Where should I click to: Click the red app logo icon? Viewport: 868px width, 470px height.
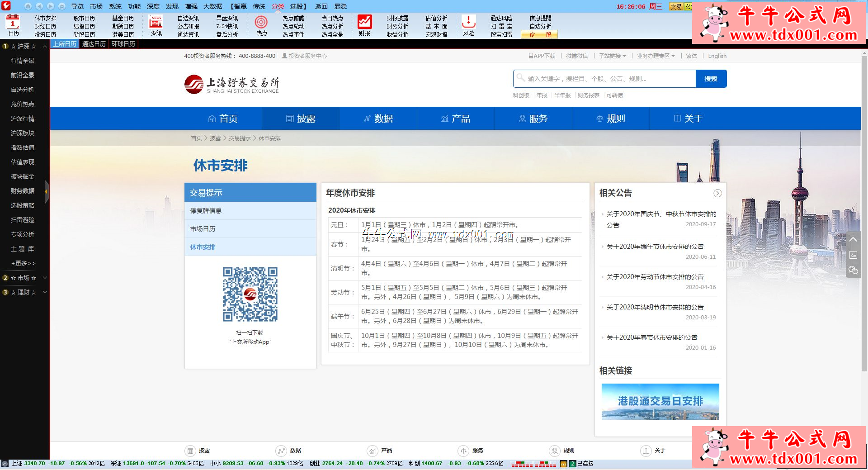tap(6, 6)
